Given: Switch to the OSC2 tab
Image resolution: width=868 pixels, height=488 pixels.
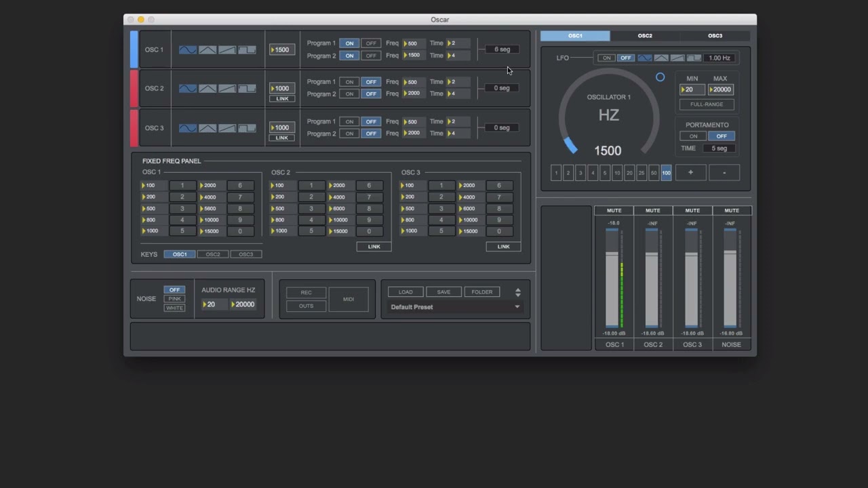Looking at the screenshot, I should pyautogui.click(x=645, y=36).
